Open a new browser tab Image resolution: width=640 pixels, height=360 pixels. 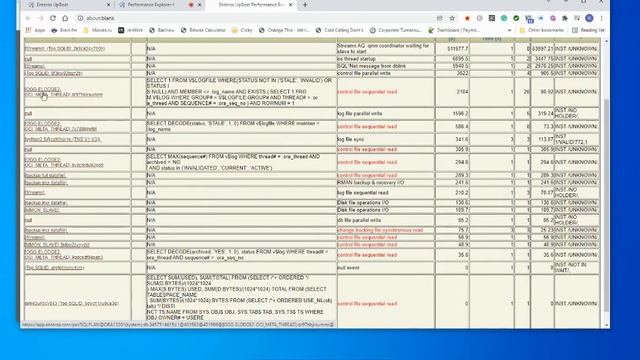coord(305,5)
